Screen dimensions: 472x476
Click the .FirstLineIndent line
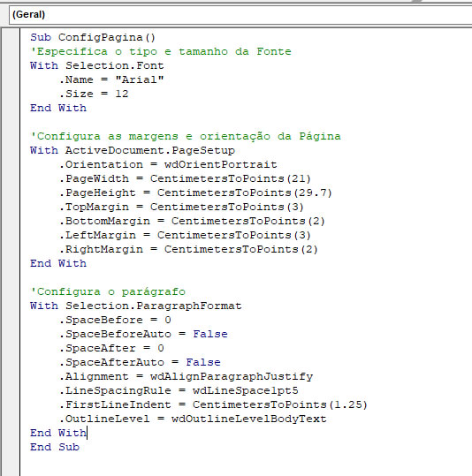[x=213, y=404]
